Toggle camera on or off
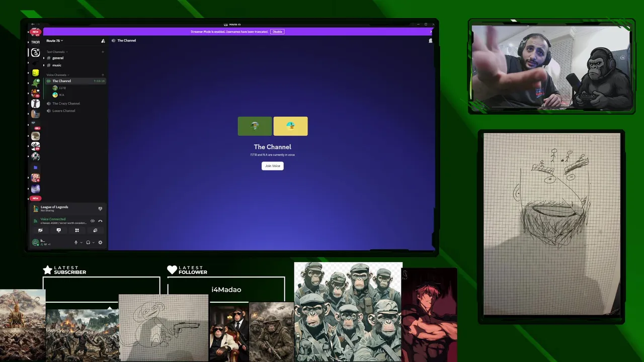This screenshot has height=362, width=644. coord(40,230)
